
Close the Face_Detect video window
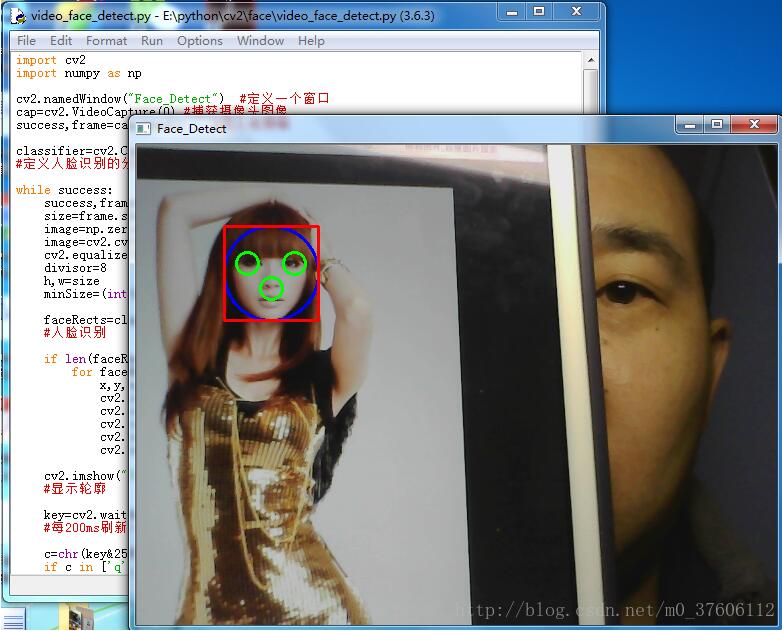tap(755, 124)
